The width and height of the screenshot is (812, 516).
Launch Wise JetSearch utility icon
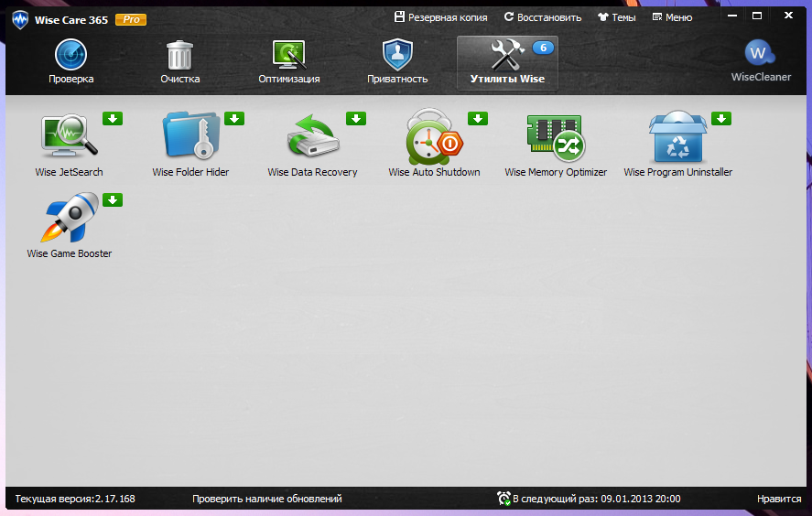pos(69,135)
